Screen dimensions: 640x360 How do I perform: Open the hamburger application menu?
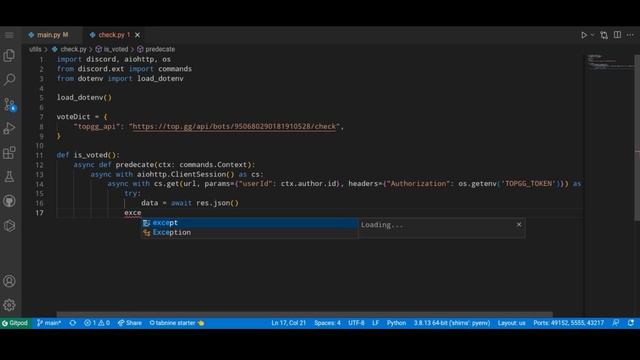[9, 35]
